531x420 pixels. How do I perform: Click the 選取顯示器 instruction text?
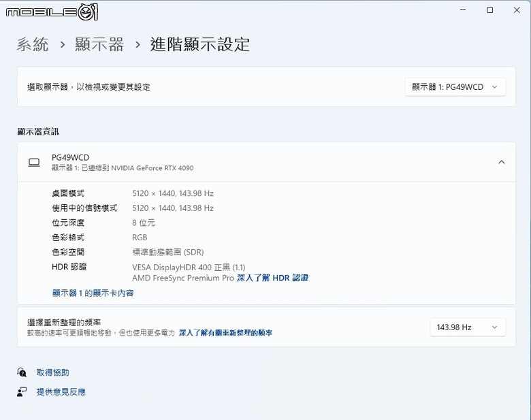coord(88,87)
